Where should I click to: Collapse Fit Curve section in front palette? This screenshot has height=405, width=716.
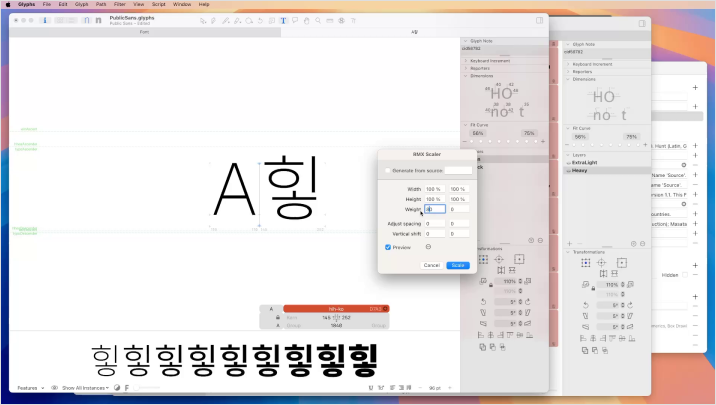click(466, 125)
